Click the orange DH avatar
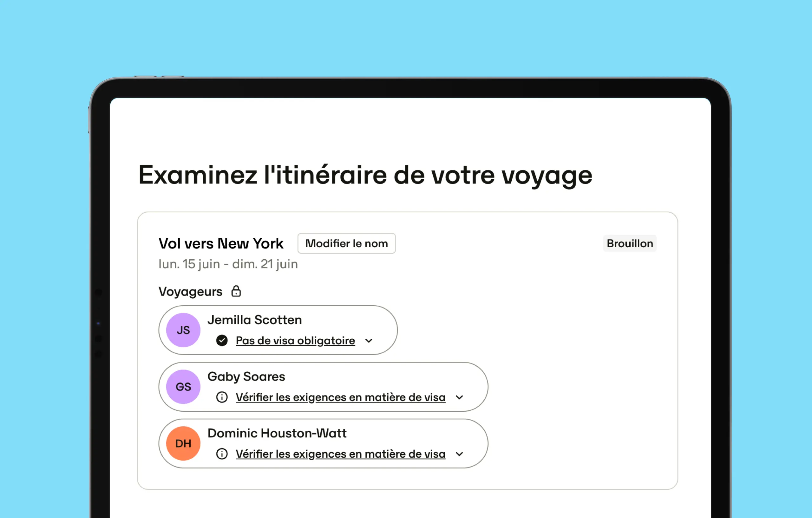The width and height of the screenshot is (812, 518). point(183,443)
